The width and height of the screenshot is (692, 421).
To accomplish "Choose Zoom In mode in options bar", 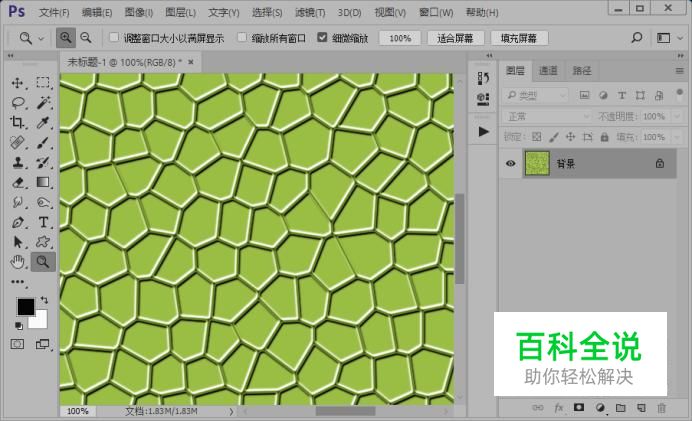I will click(x=66, y=38).
